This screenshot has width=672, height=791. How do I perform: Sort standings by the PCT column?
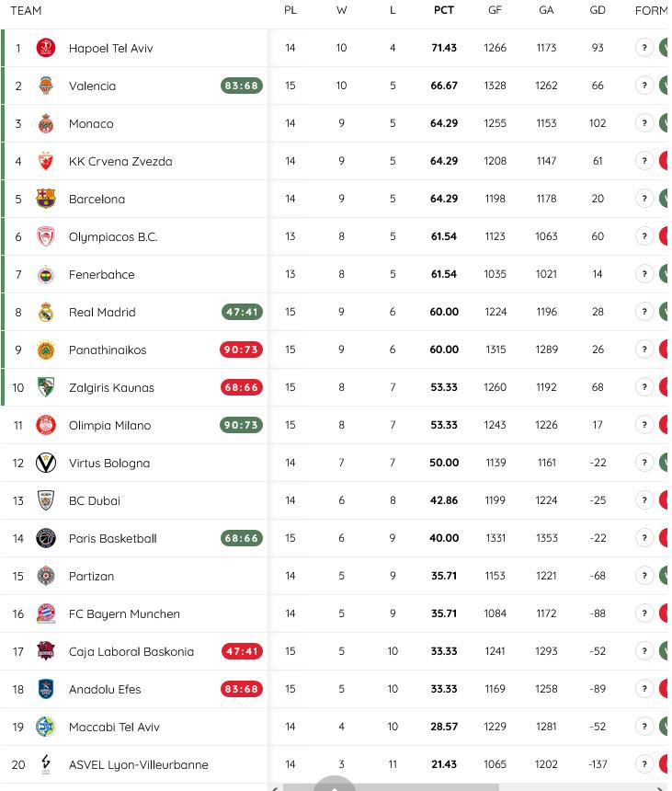click(x=444, y=11)
